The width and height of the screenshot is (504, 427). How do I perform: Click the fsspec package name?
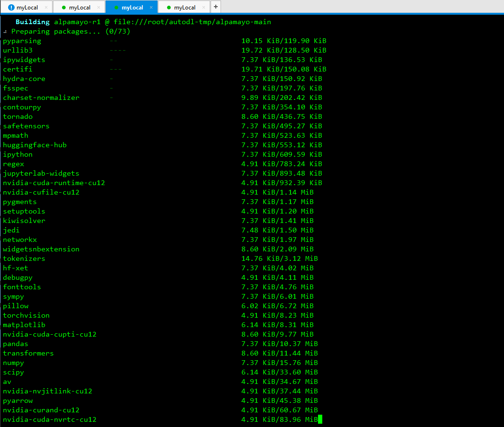pyautogui.click(x=16, y=88)
